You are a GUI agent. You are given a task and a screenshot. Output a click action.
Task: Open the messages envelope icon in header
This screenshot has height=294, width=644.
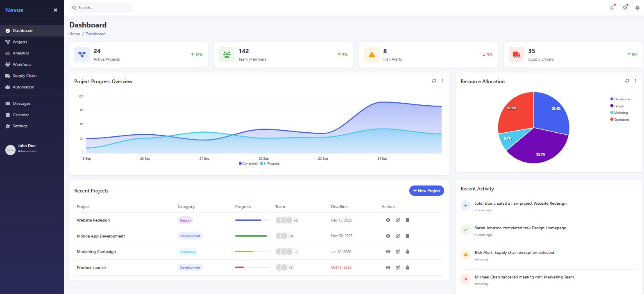coord(624,8)
